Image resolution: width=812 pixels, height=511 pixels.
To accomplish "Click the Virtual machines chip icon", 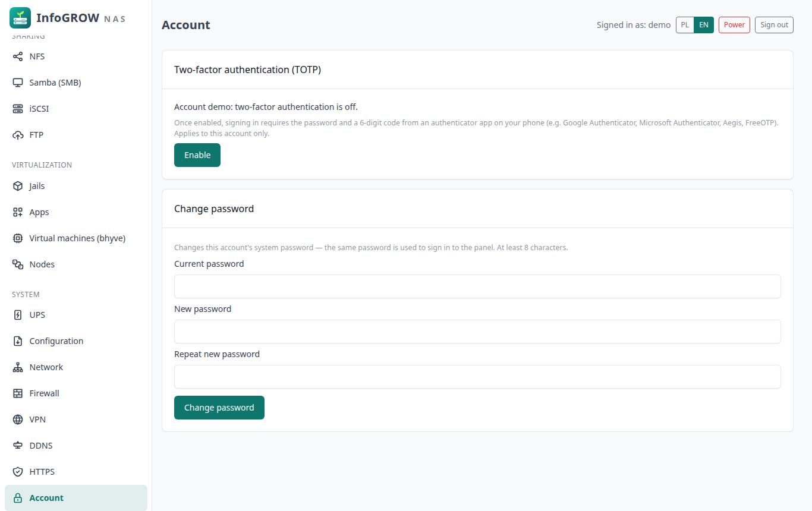I will (18, 238).
